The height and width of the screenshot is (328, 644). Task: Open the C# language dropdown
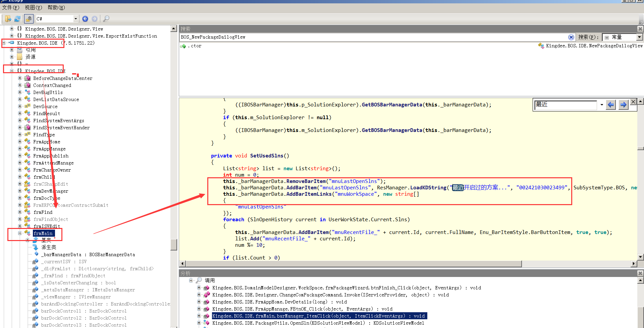click(x=76, y=19)
